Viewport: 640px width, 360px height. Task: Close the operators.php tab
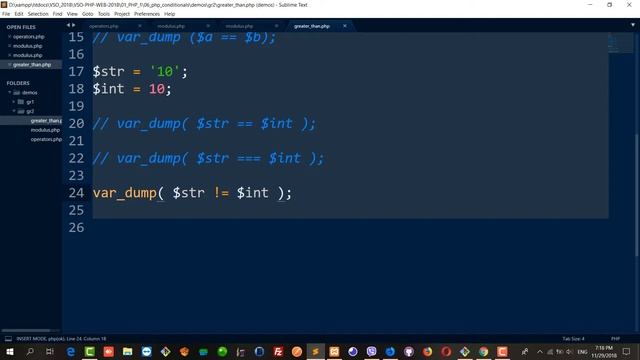click(x=140, y=26)
